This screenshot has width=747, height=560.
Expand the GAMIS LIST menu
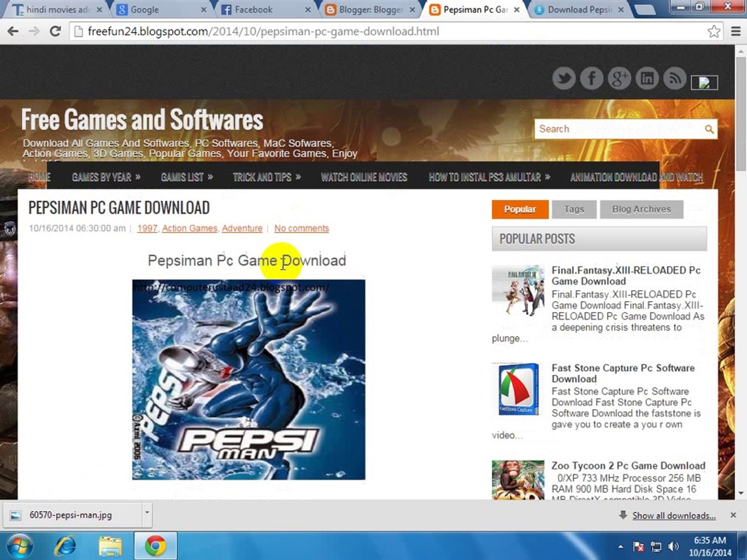coord(187,177)
